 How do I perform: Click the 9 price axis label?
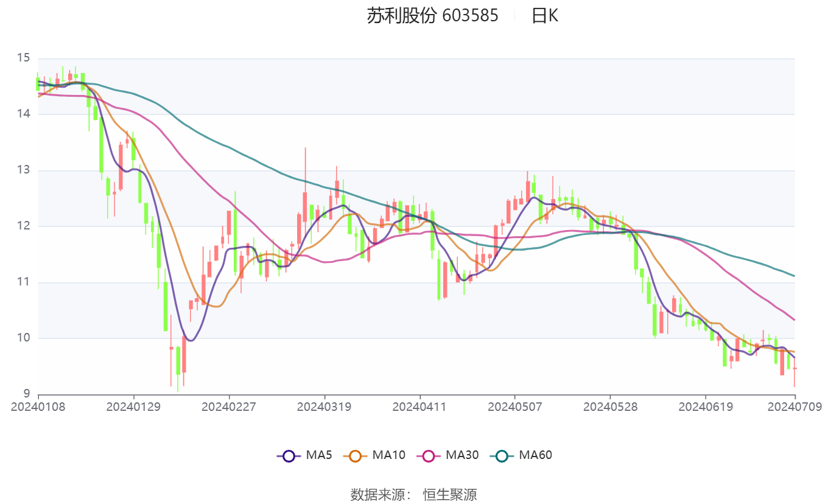click(x=26, y=394)
